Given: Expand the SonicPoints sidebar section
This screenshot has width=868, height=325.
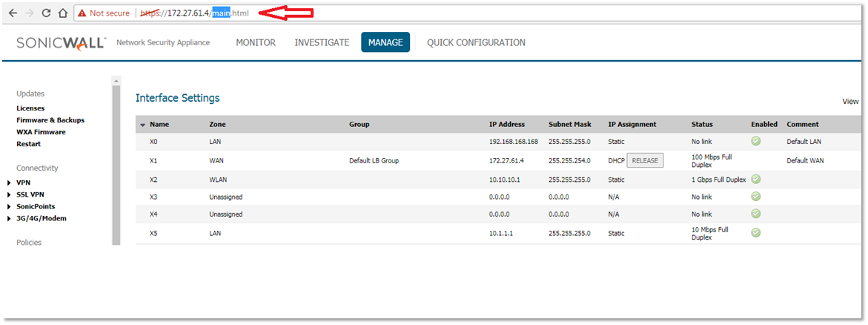Looking at the screenshot, I should pyautogui.click(x=10, y=206).
